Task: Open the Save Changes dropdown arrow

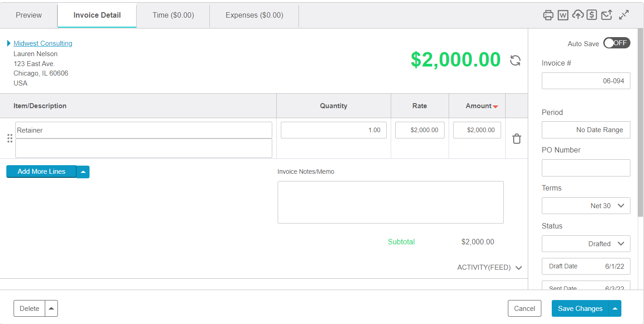Action: coord(615,308)
